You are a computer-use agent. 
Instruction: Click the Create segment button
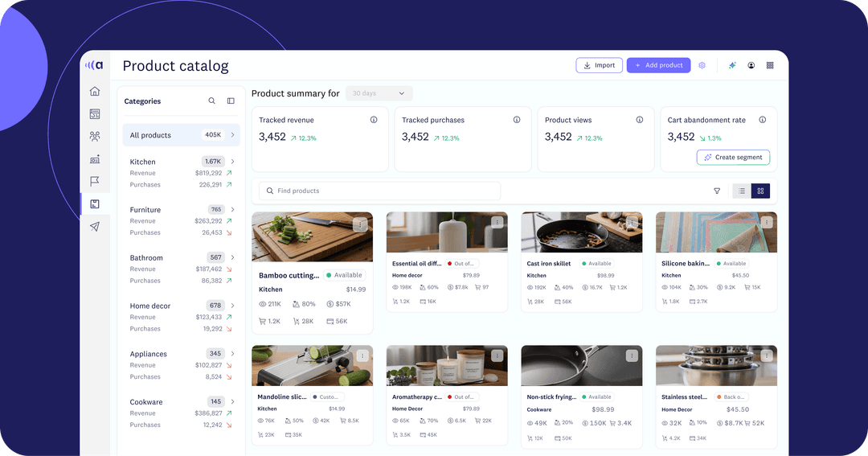pos(733,158)
